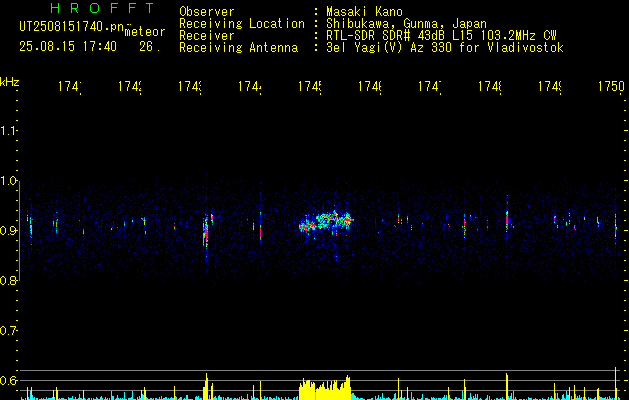Select the RTL-SDR SDR# 43dB receiver details
Viewport: 629px width, 400px height.
(441, 36)
